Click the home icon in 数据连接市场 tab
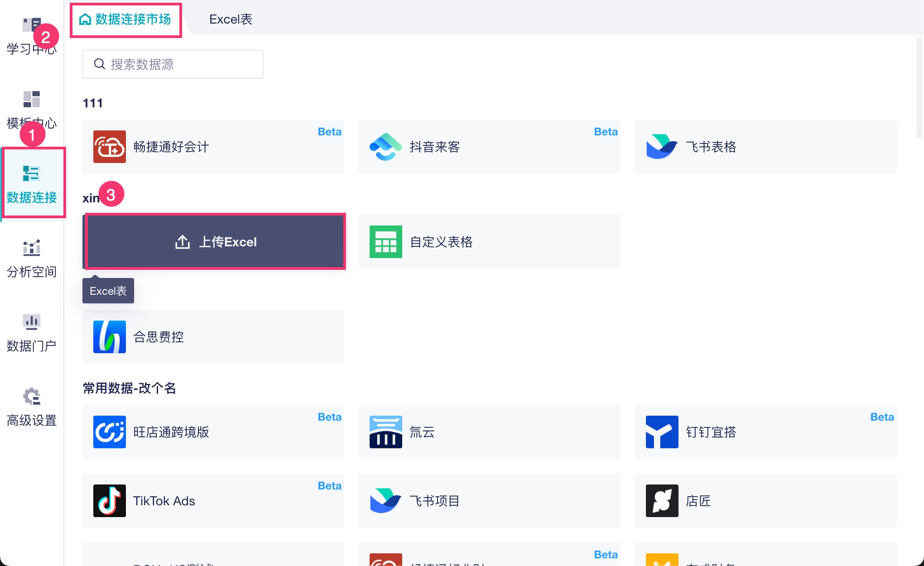 click(85, 19)
